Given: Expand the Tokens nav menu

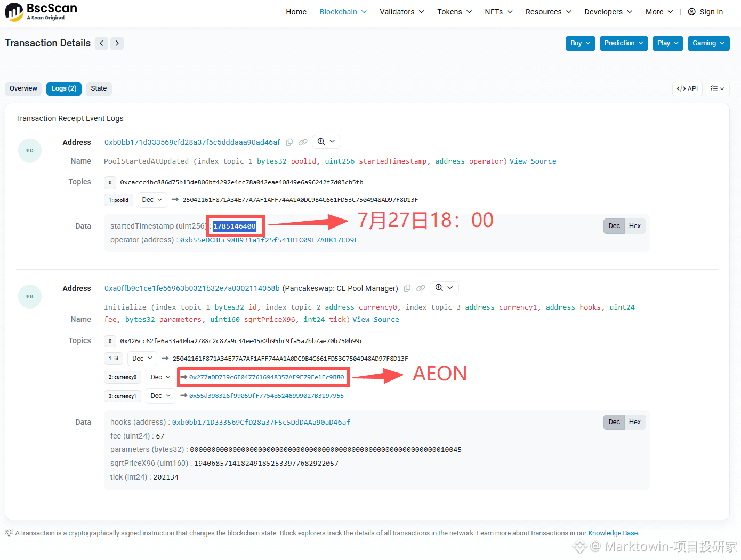Looking at the screenshot, I should (x=455, y=12).
